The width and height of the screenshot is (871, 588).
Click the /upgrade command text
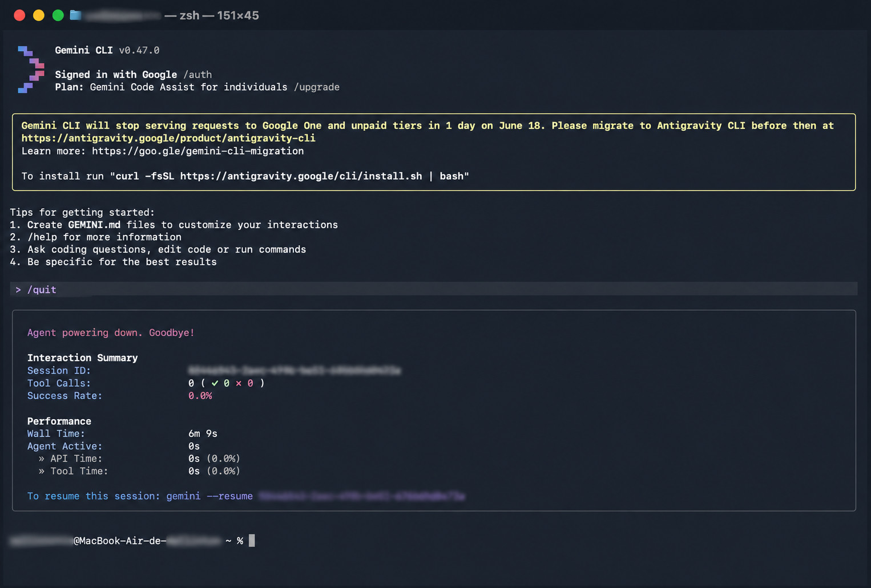pos(317,87)
